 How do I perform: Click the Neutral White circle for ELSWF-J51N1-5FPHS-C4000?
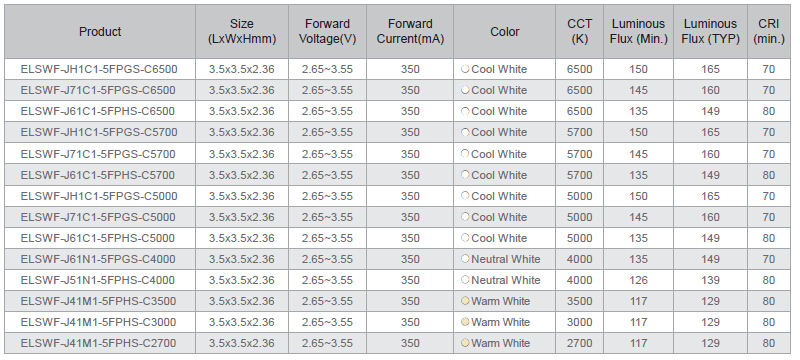[x=465, y=279]
